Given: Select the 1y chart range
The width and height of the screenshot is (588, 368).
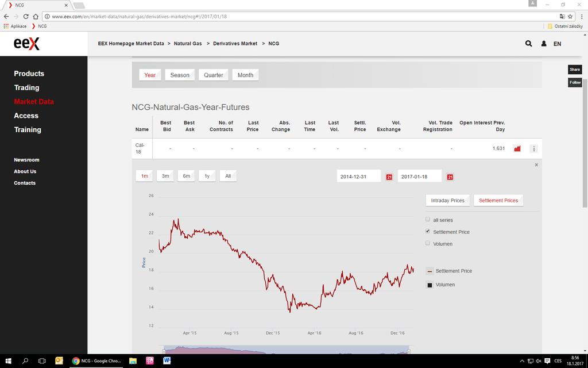Looking at the screenshot, I should click(x=207, y=176).
